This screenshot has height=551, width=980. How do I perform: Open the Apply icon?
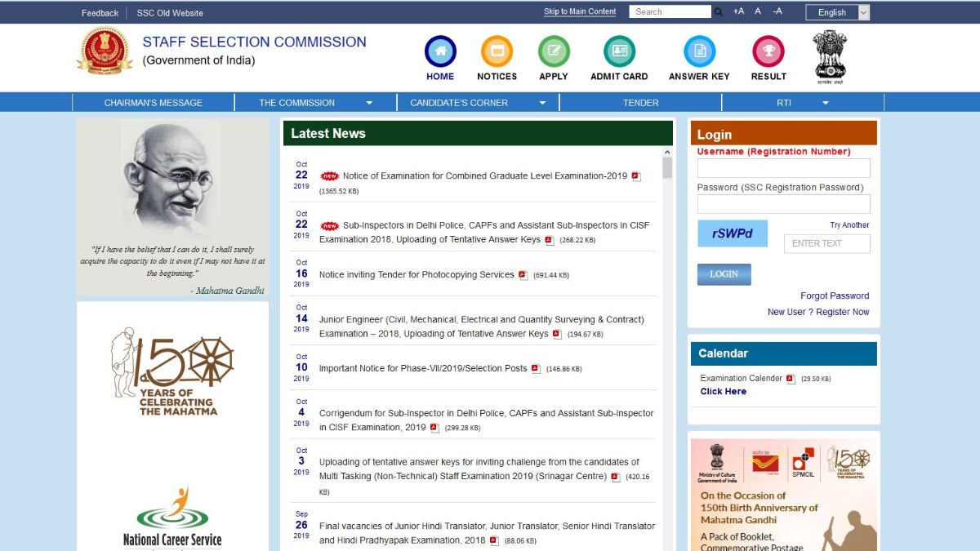coord(554,51)
